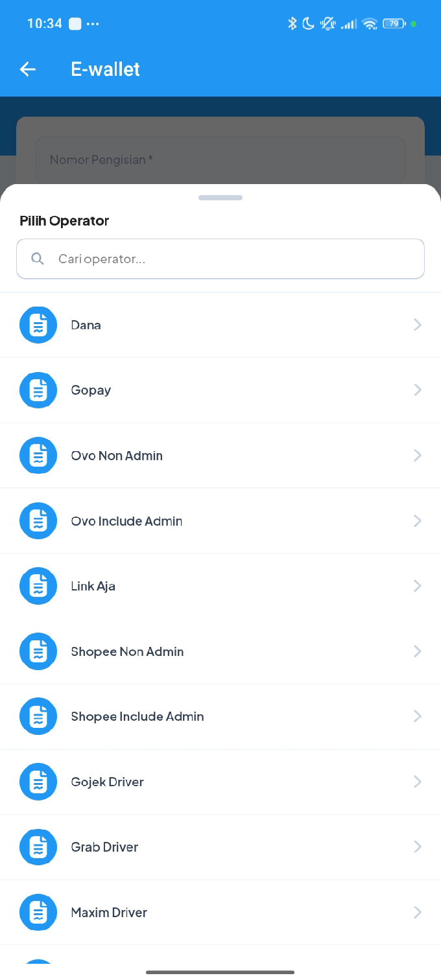Expand the Ovo Include Admin chevron

pyautogui.click(x=418, y=520)
